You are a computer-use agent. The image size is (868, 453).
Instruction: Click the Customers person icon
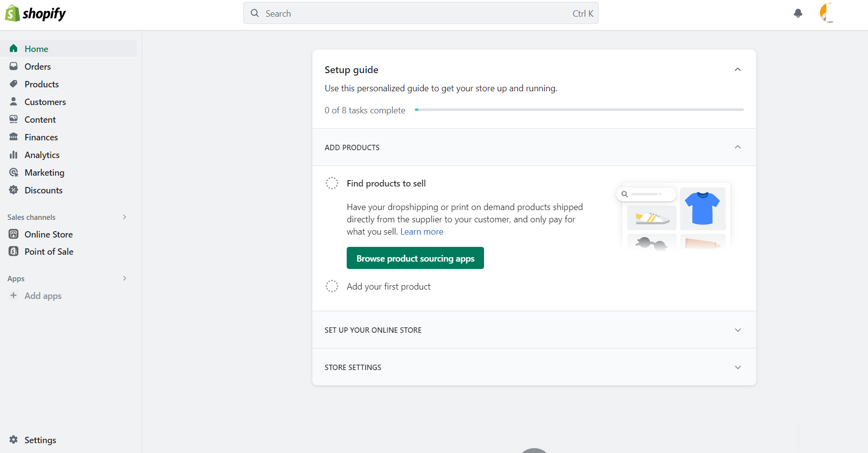tap(14, 101)
